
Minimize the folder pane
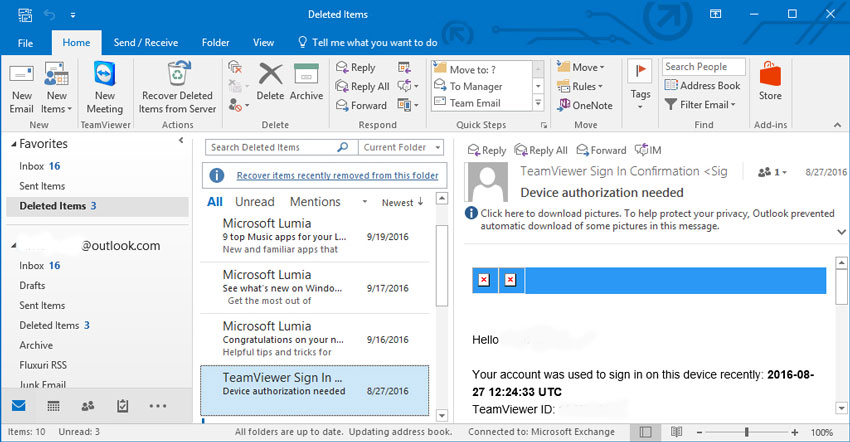coord(181,140)
